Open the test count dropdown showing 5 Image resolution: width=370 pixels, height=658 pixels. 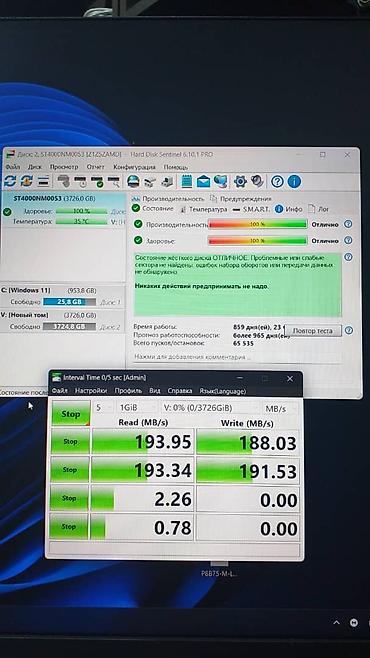pos(103,407)
